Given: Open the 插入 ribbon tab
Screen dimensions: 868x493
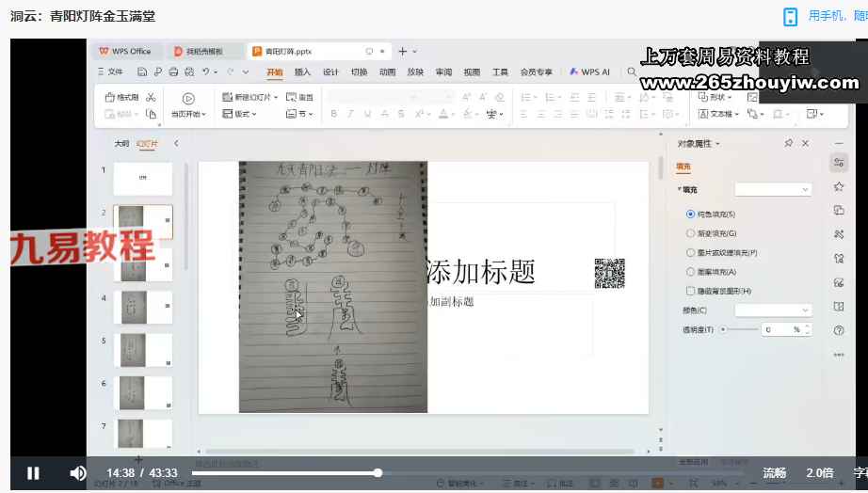Looking at the screenshot, I should pos(302,72).
